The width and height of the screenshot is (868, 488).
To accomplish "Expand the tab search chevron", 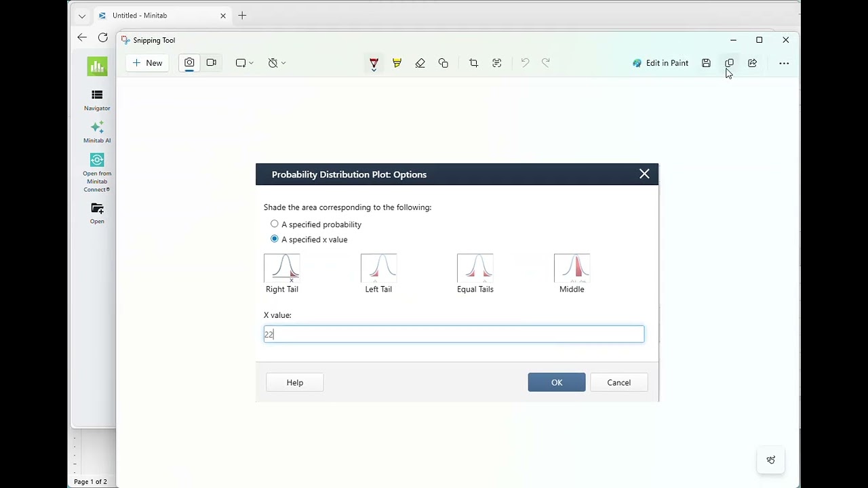I will pos(82,16).
